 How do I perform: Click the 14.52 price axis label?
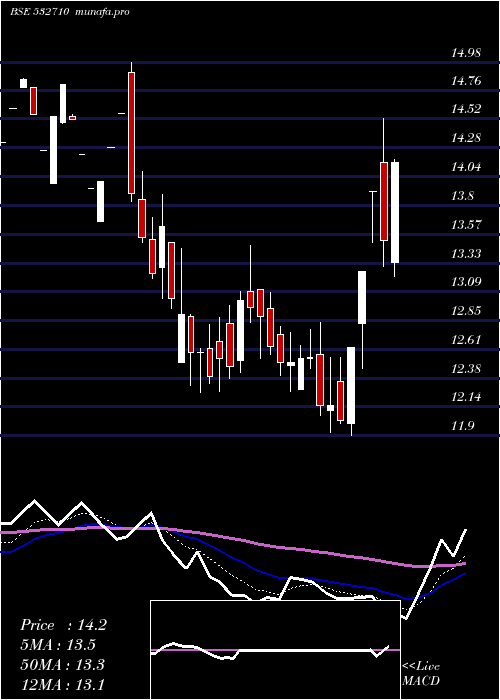[x=466, y=109]
